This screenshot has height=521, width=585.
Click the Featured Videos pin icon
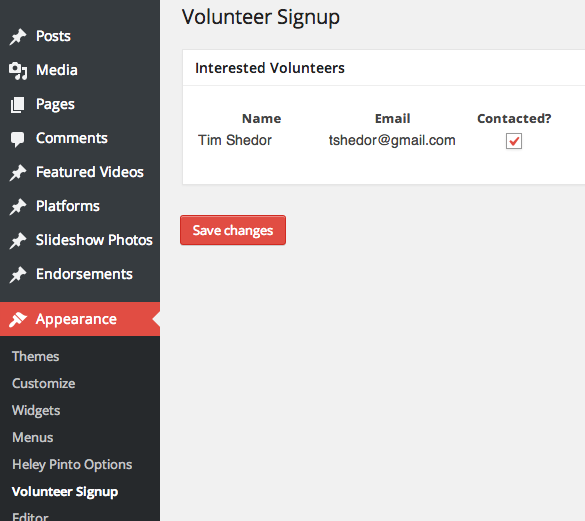[18, 173]
